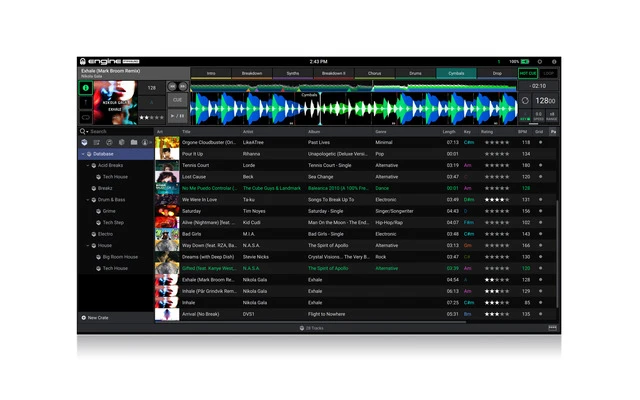
Task: Open the crates view icon in sidebar
Action: [x=84, y=142]
